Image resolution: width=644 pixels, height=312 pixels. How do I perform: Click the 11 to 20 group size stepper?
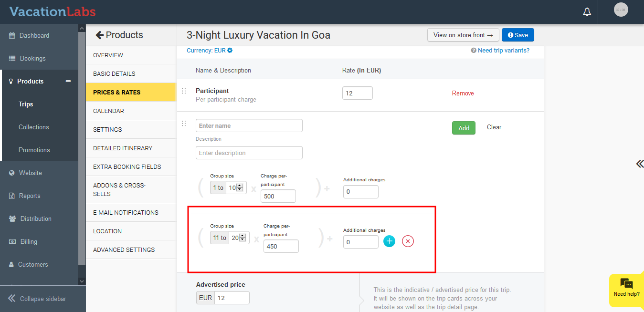click(x=243, y=238)
